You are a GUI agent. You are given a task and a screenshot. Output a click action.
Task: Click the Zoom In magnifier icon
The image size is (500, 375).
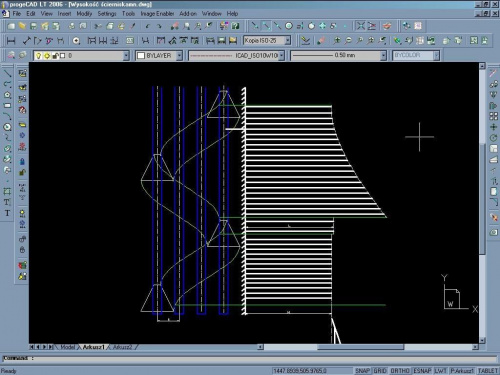[x=337, y=41]
